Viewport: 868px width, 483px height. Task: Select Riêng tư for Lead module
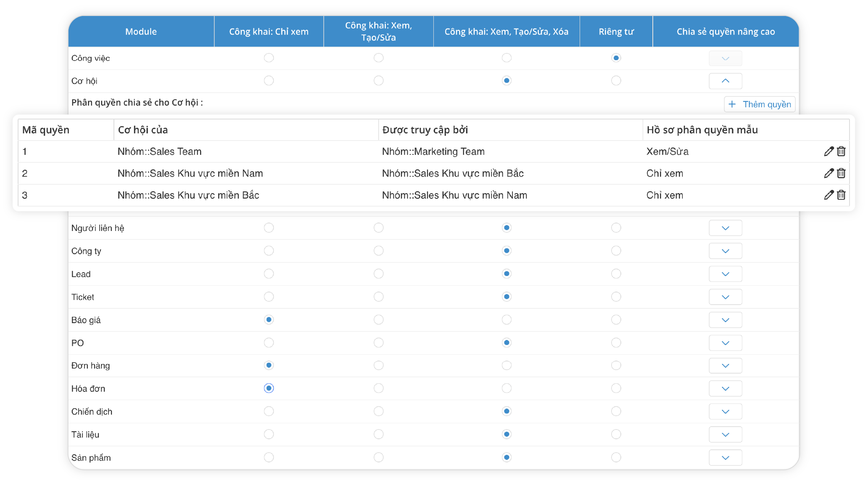coord(616,274)
